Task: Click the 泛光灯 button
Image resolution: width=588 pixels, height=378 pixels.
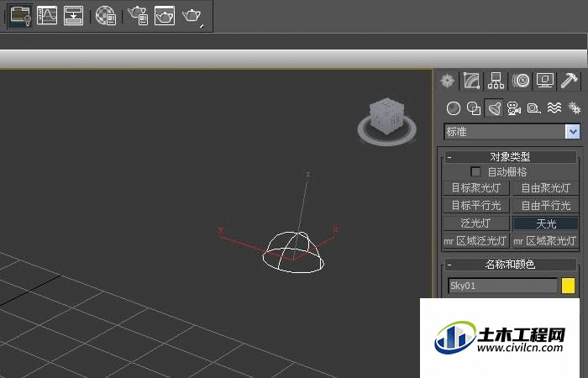Action: pos(476,223)
